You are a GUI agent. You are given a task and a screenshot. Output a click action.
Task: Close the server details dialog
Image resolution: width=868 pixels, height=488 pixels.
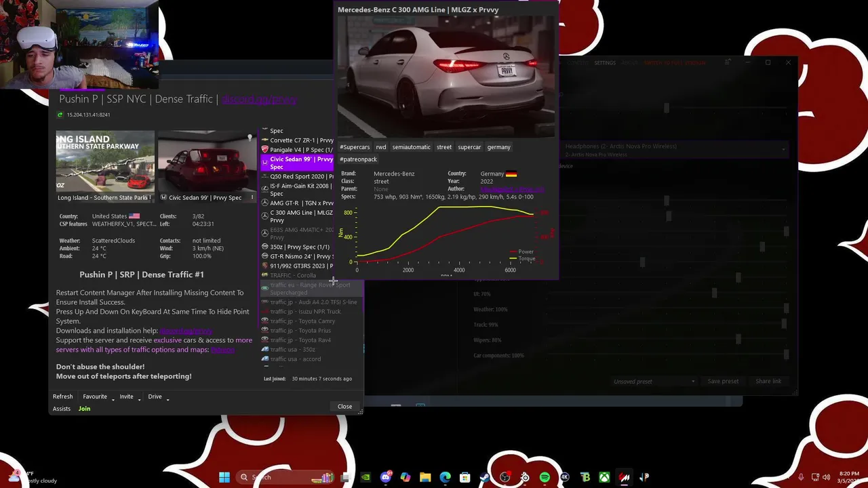[344, 407]
